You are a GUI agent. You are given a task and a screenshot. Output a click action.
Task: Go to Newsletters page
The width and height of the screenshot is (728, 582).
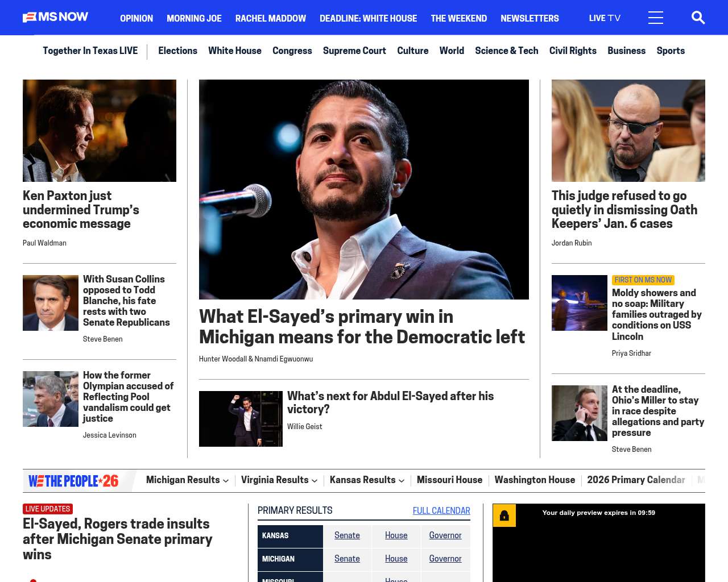click(530, 18)
